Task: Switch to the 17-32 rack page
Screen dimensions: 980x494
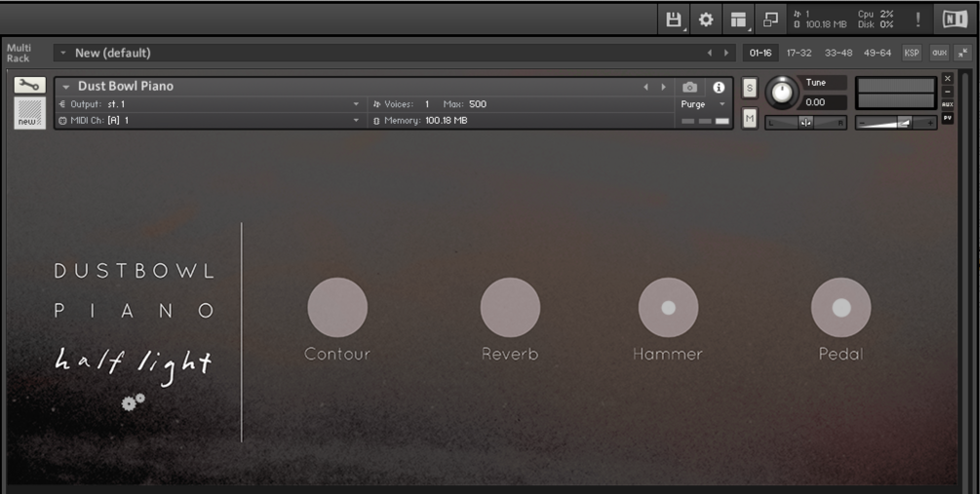Action: (799, 53)
